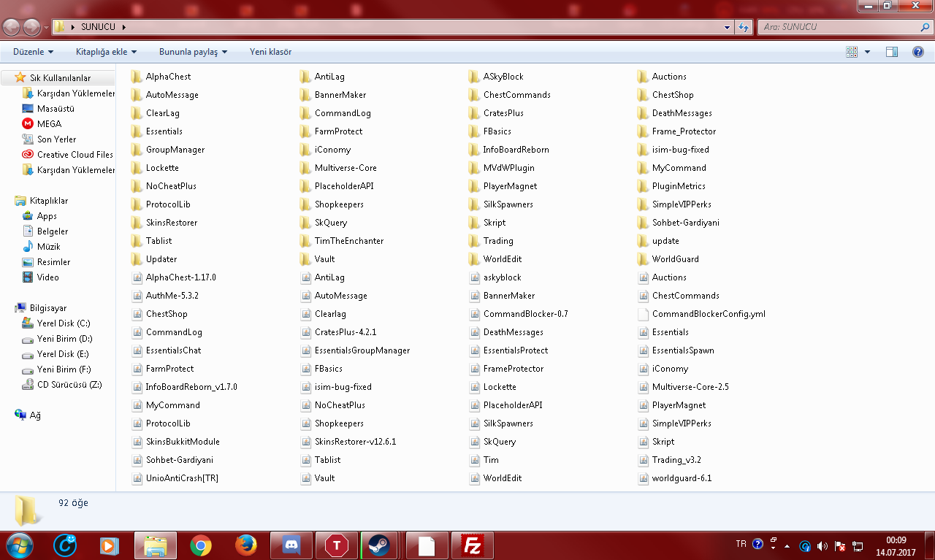Image resolution: width=935 pixels, height=560 pixels.
Task: Select the CommandBlocker-0.7 jar file
Action: click(x=519, y=314)
